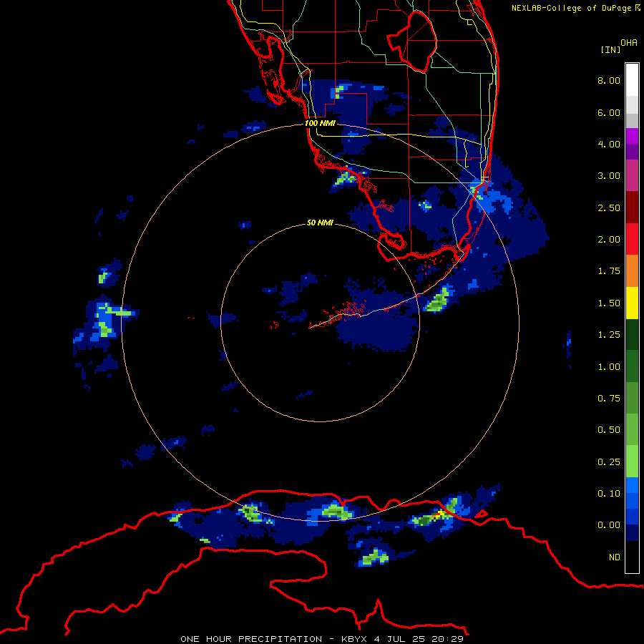644x644 pixels.
Task: Click the red-yellow peak rainfall cell near Cuba
Action: [439, 514]
